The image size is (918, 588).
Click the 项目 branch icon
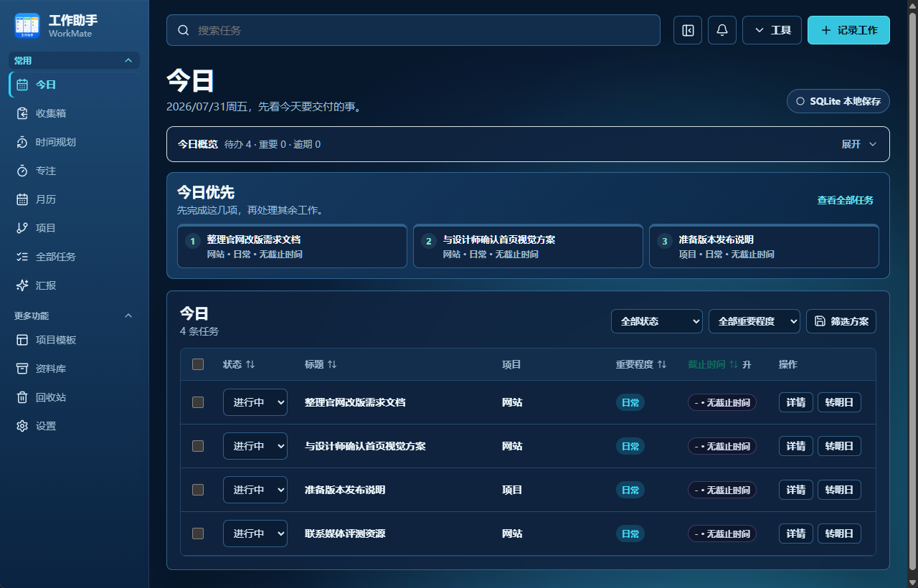point(22,228)
